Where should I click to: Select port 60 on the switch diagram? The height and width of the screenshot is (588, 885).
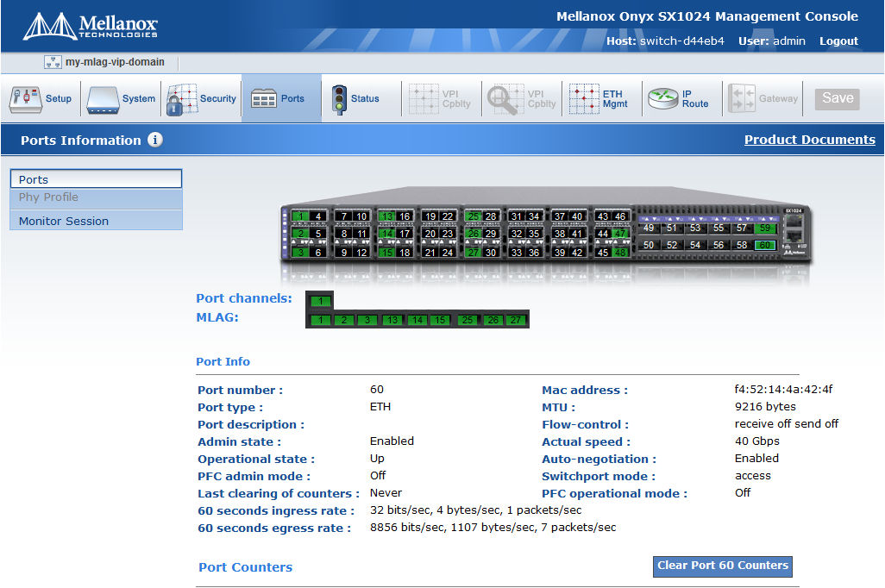pyautogui.click(x=764, y=246)
